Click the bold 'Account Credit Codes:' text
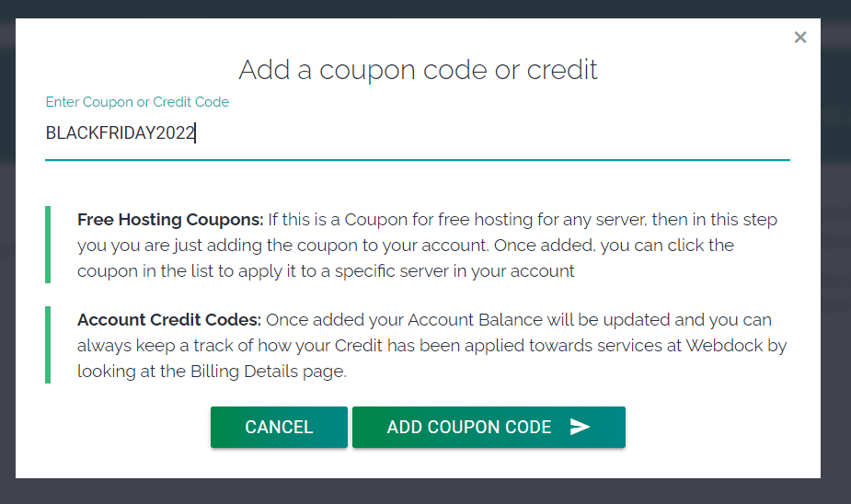This screenshot has width=851, height=504. pos(170,320)
